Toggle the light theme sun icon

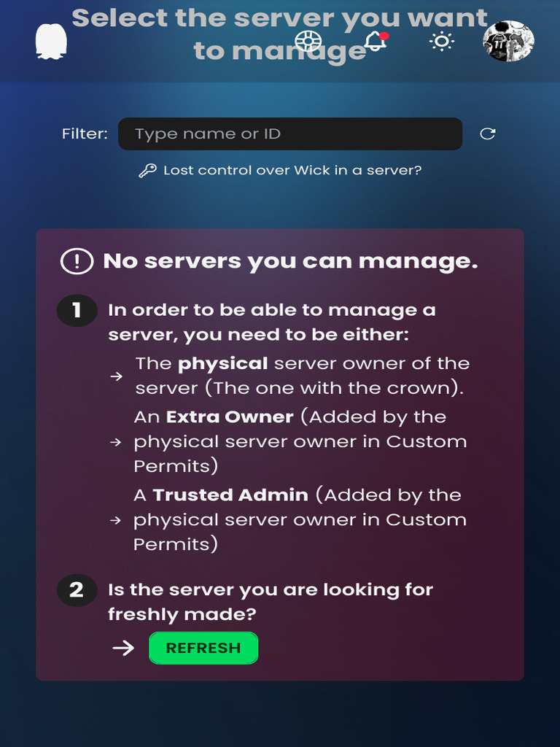point(441,41)
